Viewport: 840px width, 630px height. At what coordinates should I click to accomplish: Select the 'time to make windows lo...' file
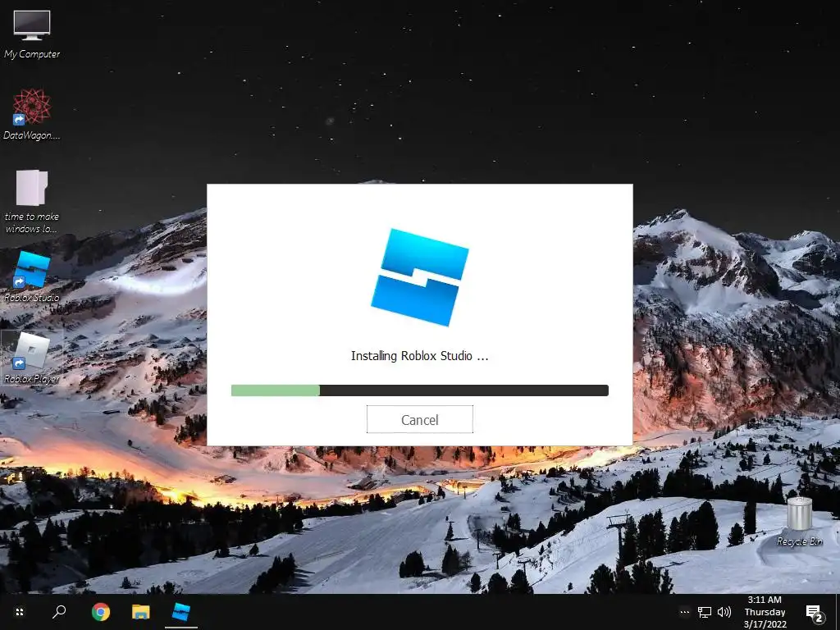click(x=32, y=202)
